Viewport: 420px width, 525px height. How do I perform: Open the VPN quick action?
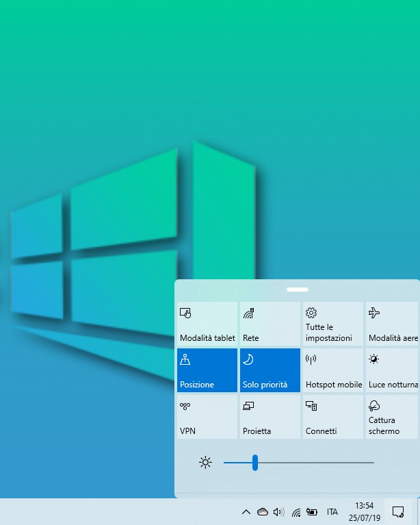click(207, 417)
